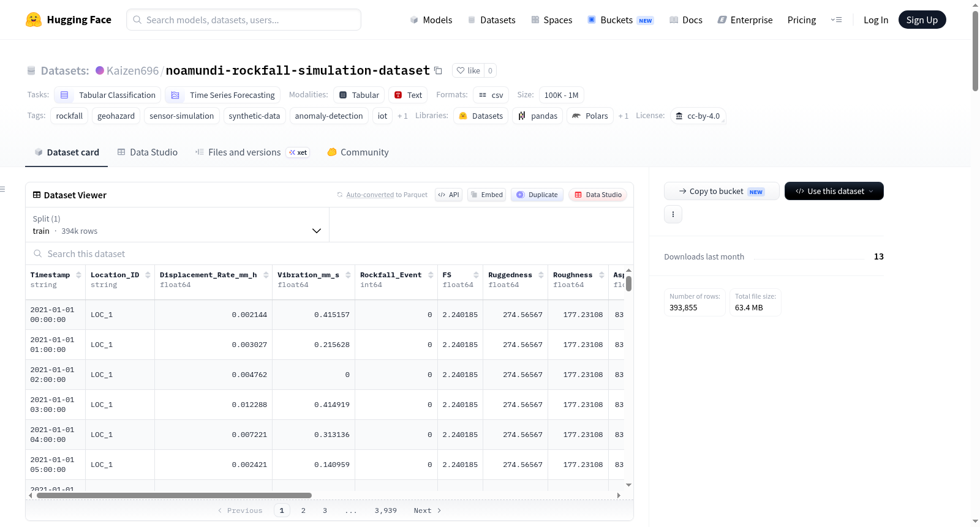
Task: Click the table horizontal scrollbar thumb
Action: [174, 495]
